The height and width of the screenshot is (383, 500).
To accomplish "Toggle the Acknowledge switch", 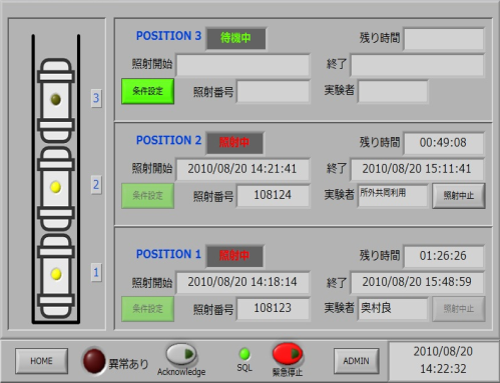I will click(x=181, y=354).
